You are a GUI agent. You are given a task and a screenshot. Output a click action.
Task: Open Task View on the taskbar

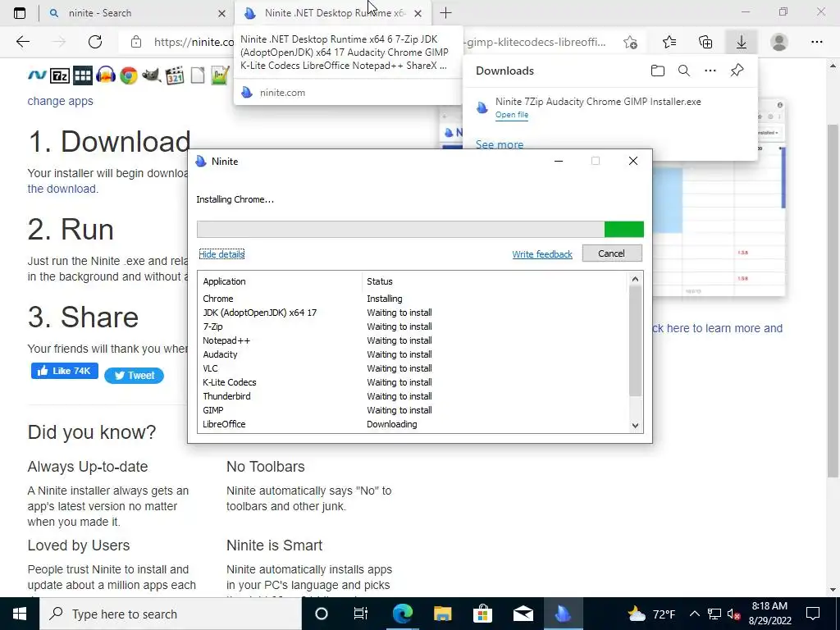[x=361, y=614]
